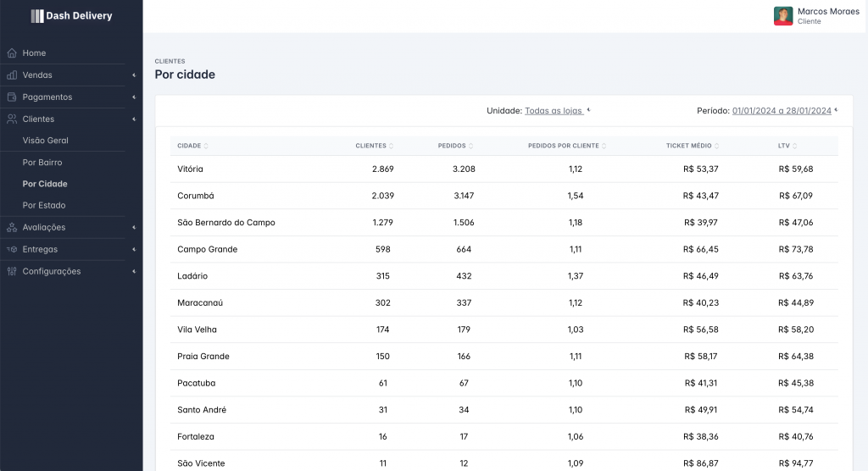Open the Unidade 'Todas as lojas' dropdown
The image size is (868, 471).
(x=554, y=111)
